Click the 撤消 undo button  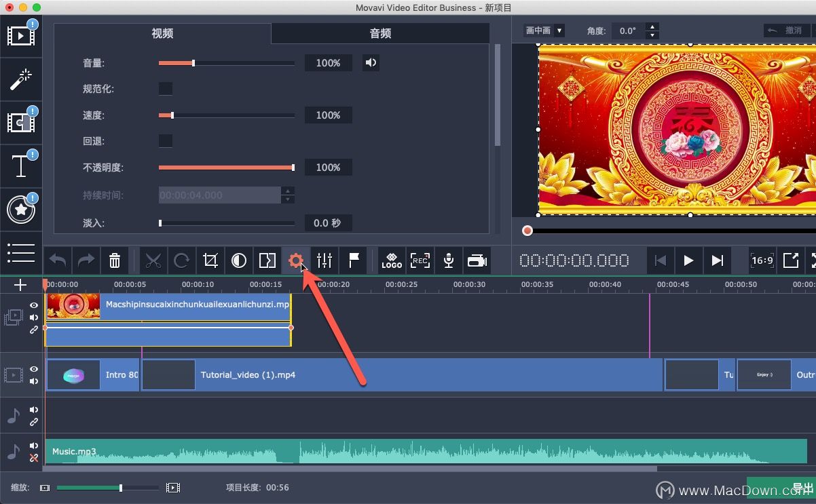[786, 31]
